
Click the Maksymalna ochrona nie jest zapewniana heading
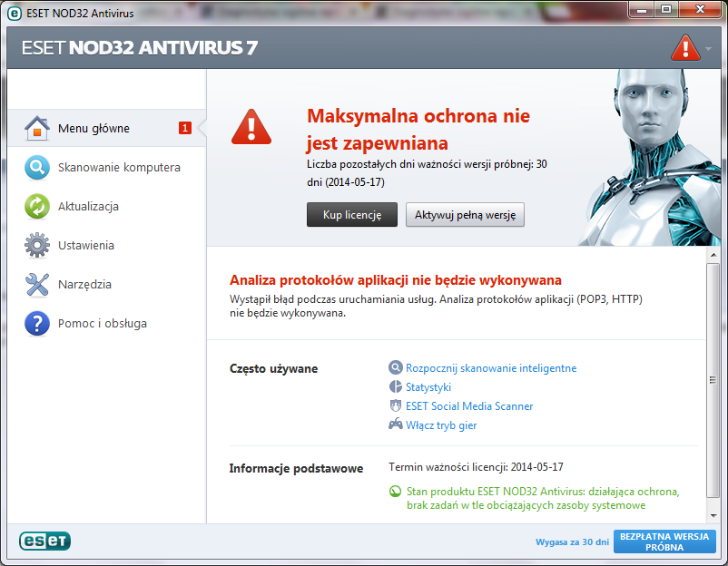pyautogui.click(x=418, y=130)
